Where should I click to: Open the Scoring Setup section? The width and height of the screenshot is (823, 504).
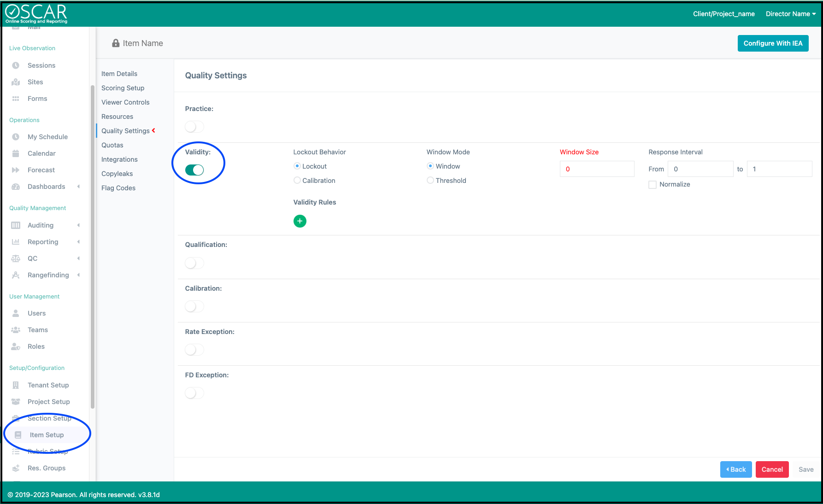tap(123, 88)
